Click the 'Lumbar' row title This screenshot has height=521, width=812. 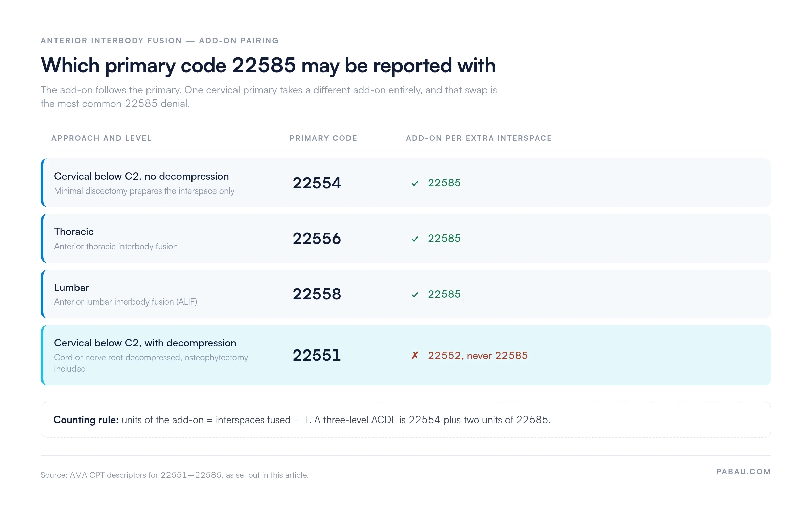click(x=71, y=288)
